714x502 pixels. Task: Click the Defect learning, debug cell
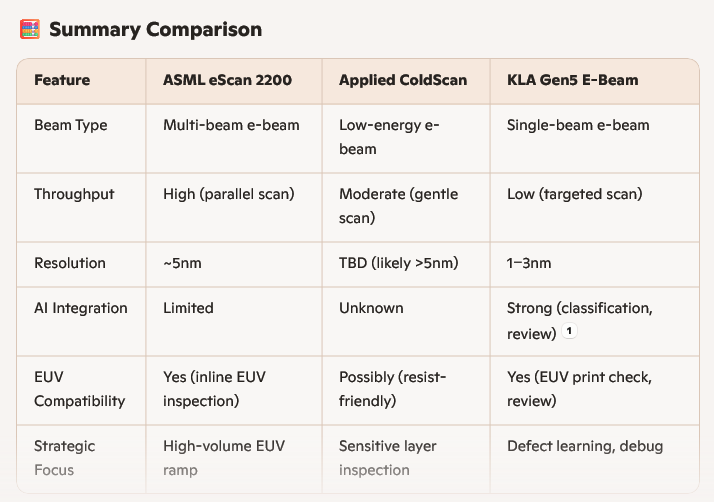[585, 446]
